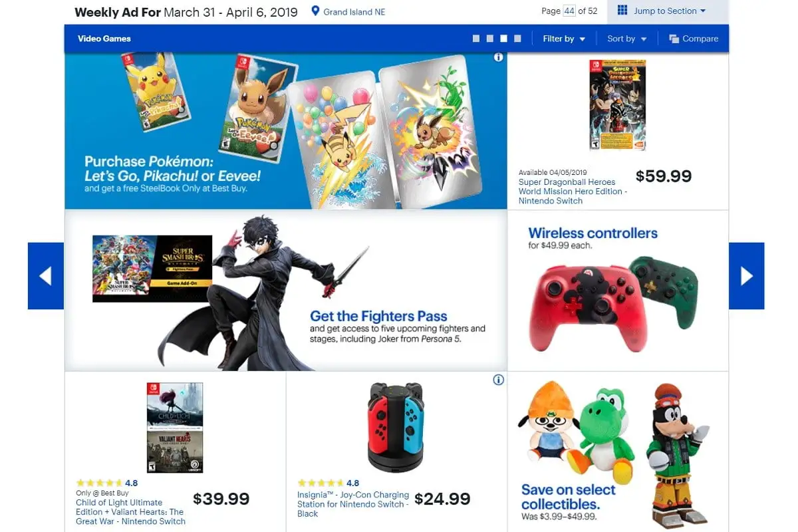Screen dimensions: 798x532
Task: Expand the Sort by dropdown
Action: [627, 39]
